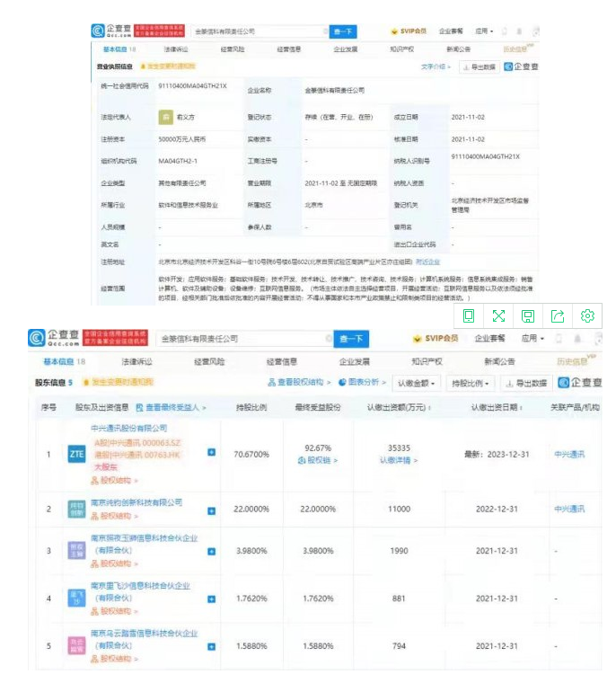This screenshot has width=616, height=683.
Task: Click the Qichacha logo on the 营业执照信息 page
Action: coord(111,31)
